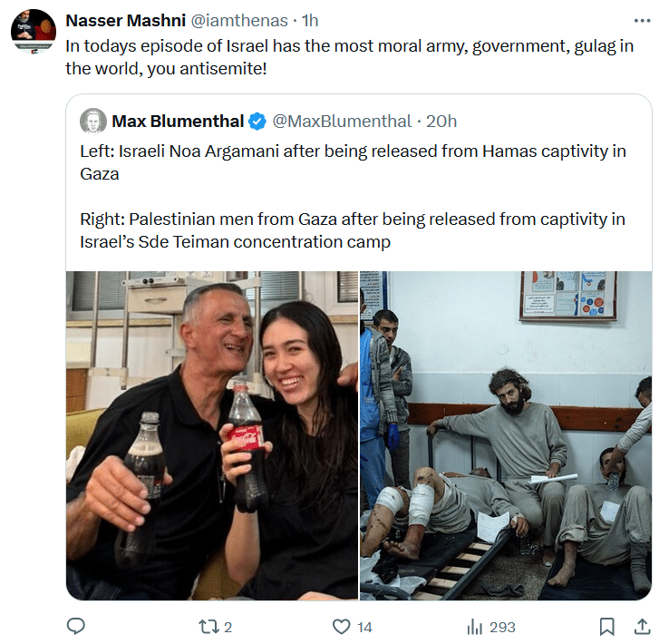The image size is (659, 644).
Task: Open Nasser Mashni's profile avatar
Action: pos(34,31)
